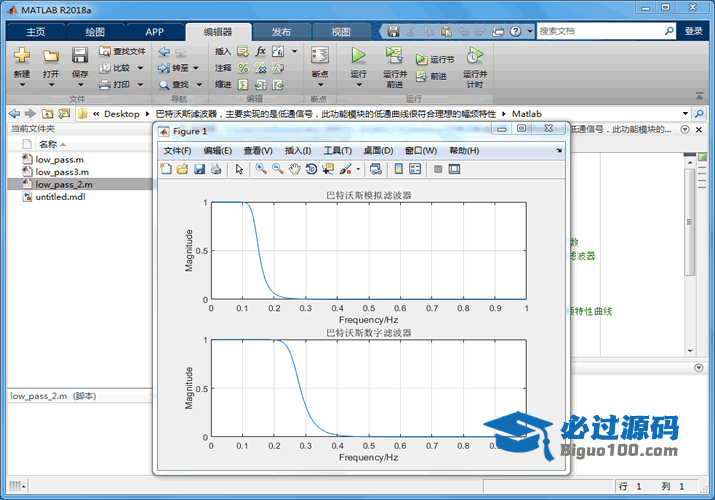Click the Find magnifier icon in ribbon

pyautogui.click(x=164, y=85)
